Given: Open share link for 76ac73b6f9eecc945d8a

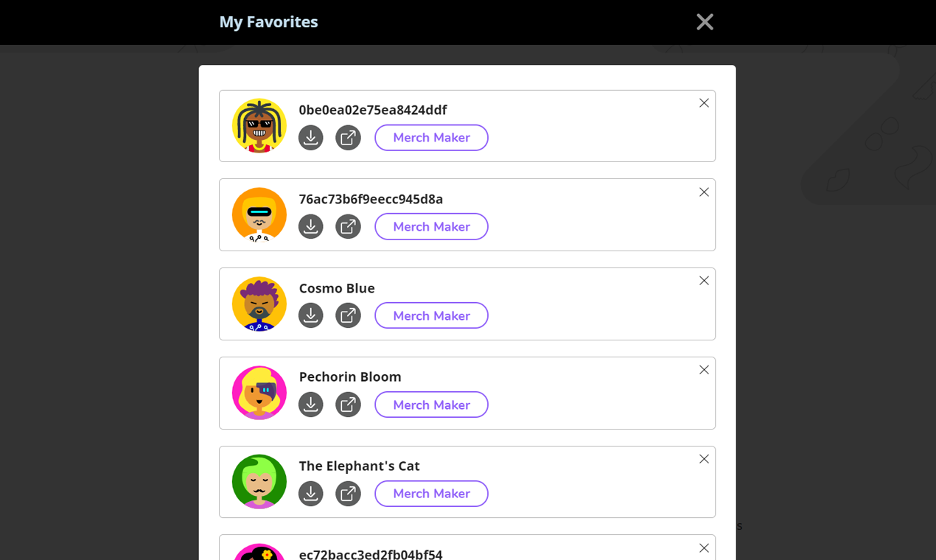Looking at the screenshot, I should [x=348, y=226].
